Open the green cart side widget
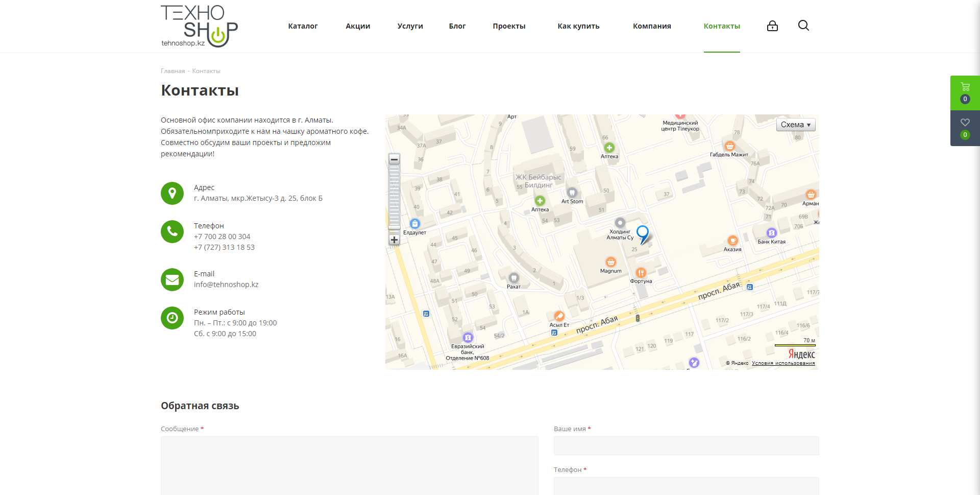 [x=965, y=92]
